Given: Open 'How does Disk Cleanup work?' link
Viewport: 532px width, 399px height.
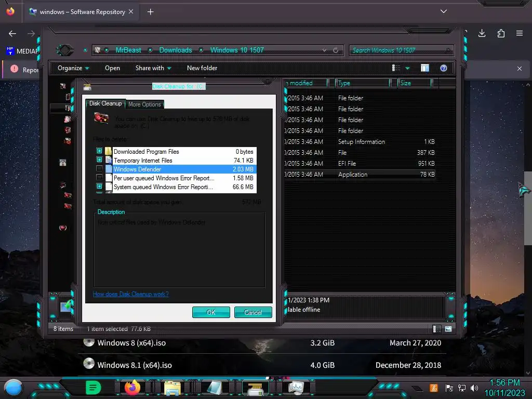Looking at the screenshot, I should 131,294.
